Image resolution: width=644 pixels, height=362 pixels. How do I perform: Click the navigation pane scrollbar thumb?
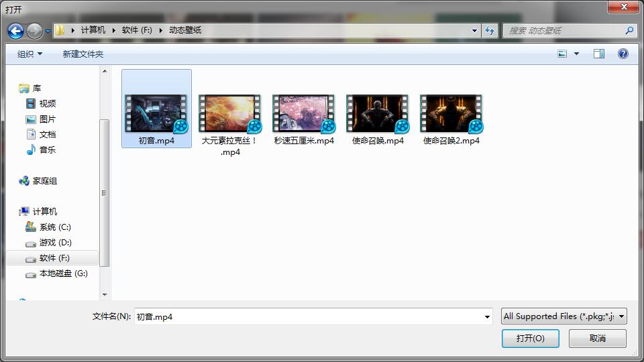click(105, 193)
